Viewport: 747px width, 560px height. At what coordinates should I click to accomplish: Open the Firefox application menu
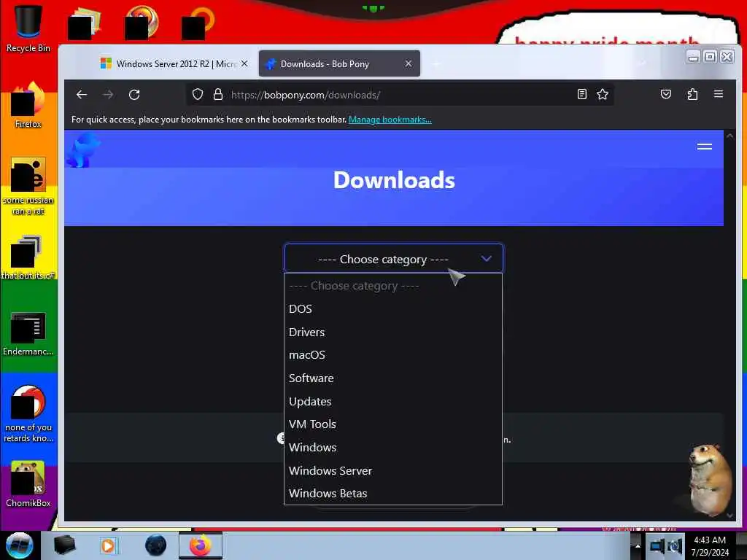[719, 94]
